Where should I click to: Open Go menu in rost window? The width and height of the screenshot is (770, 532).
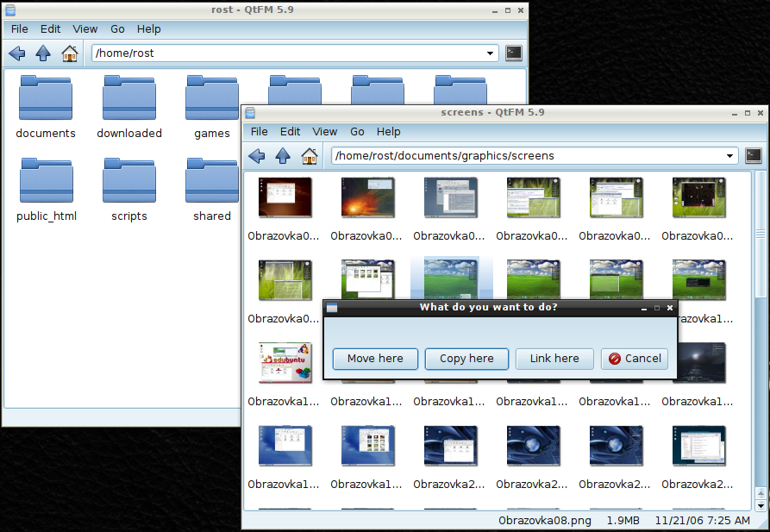[117, 29]
